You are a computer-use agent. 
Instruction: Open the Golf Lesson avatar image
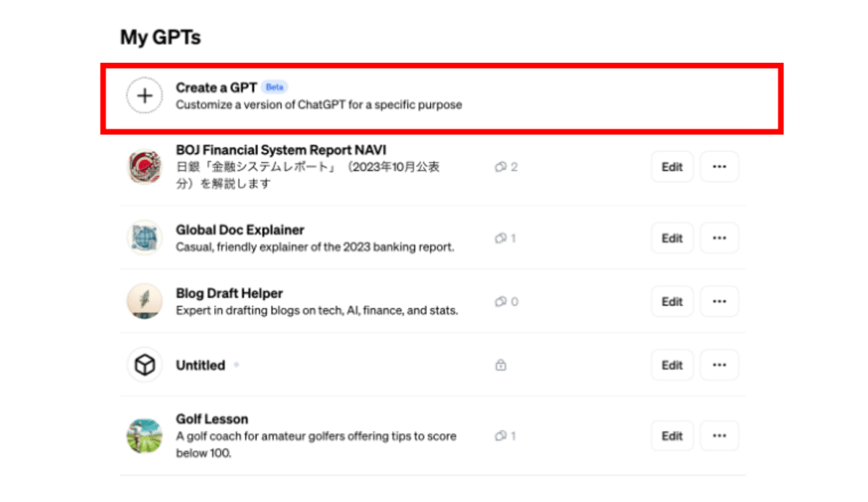(x=144, y=435)
